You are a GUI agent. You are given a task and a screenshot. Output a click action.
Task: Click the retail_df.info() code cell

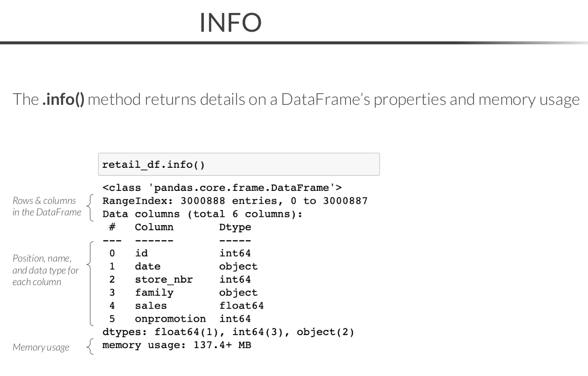238,165
